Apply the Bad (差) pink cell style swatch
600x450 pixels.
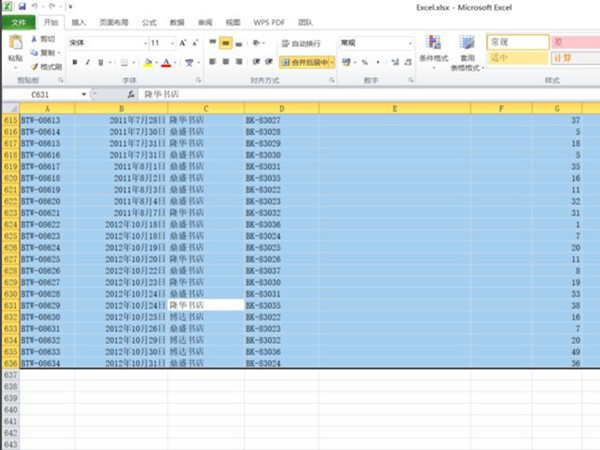coord(573,42)
